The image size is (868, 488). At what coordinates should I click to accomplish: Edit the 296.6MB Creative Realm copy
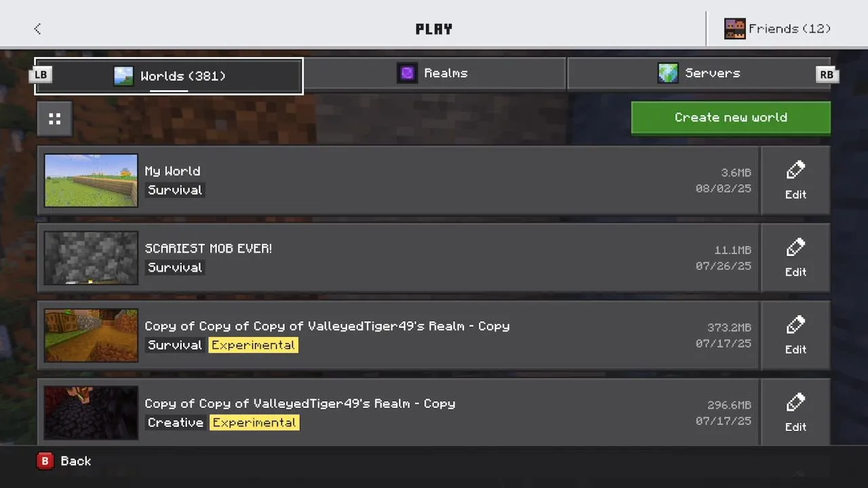click(x=795, y=412)
